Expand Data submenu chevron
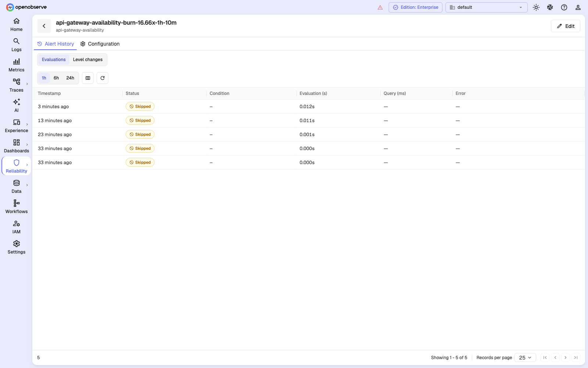 coord(27,185)
